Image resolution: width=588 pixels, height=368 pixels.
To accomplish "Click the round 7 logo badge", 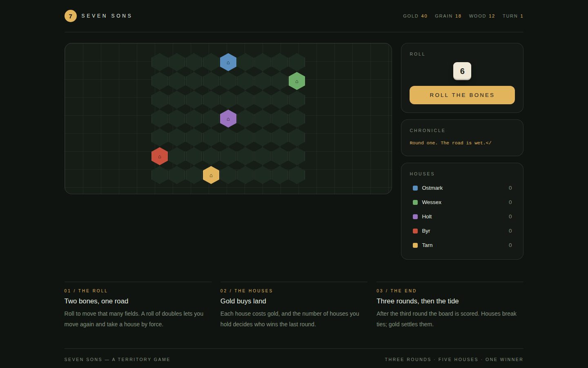I will pyautogui.click(x=71, y=16).
